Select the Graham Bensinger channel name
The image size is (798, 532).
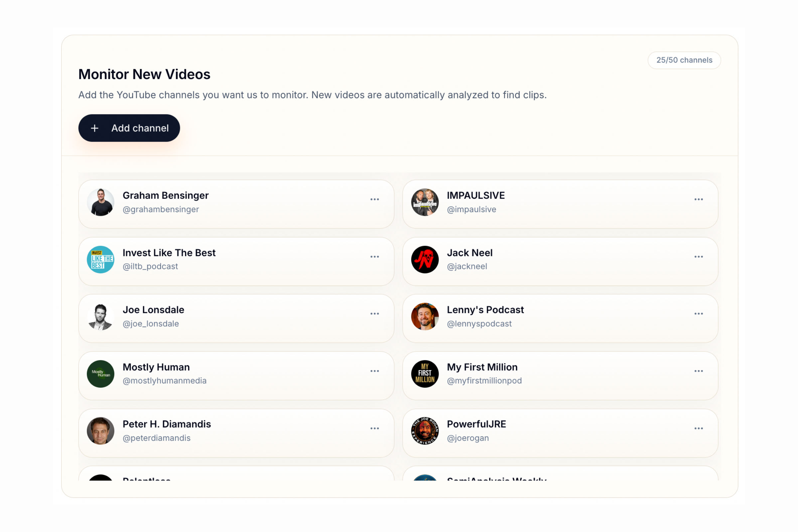click(x=166, y=196)
